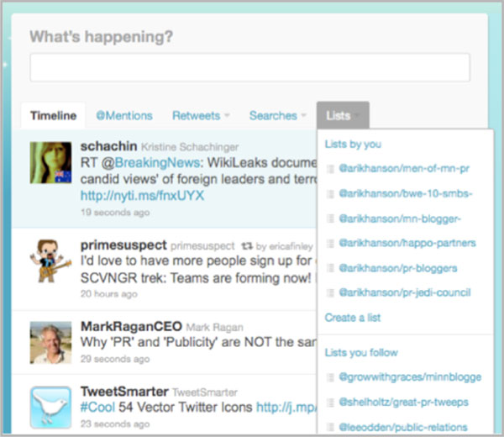The height and width of the screenshot is (437, 504).
Task: Click the #Cool hashtag
Action: [97, 408]
